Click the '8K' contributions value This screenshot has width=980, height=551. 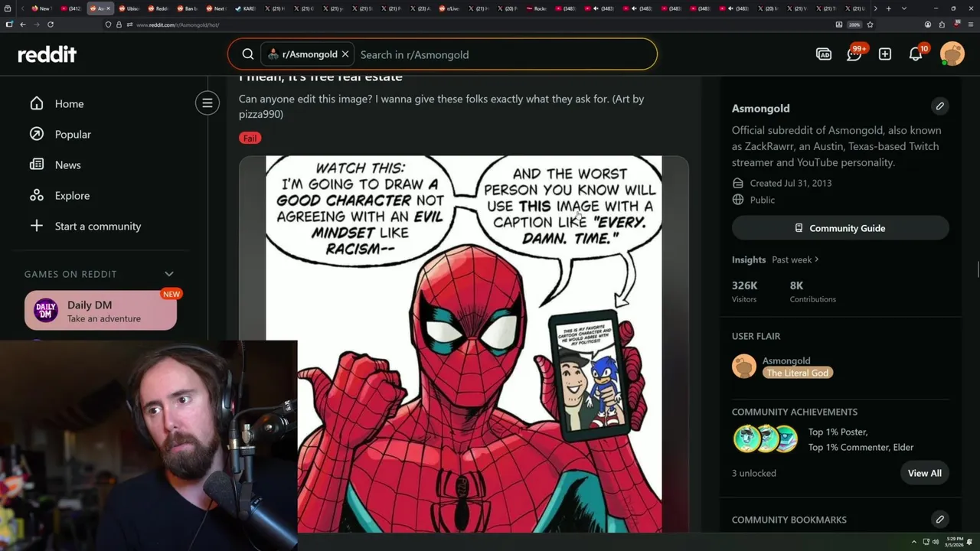(x=796, y=285)
